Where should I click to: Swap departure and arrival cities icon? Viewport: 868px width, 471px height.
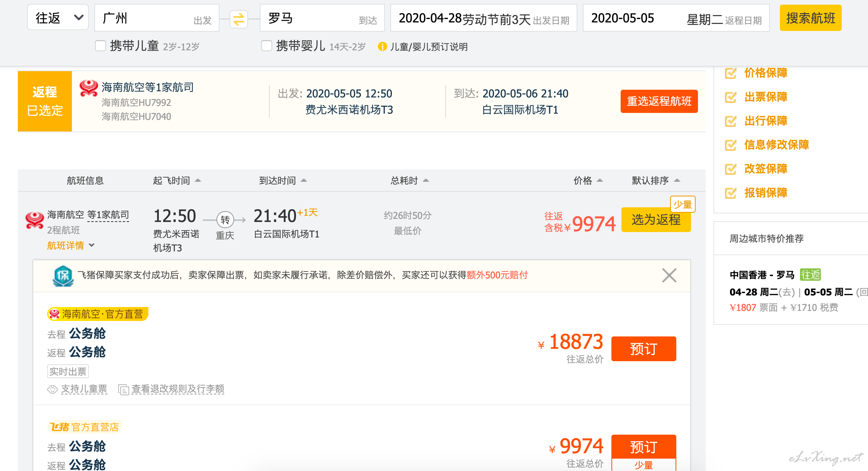239,19
